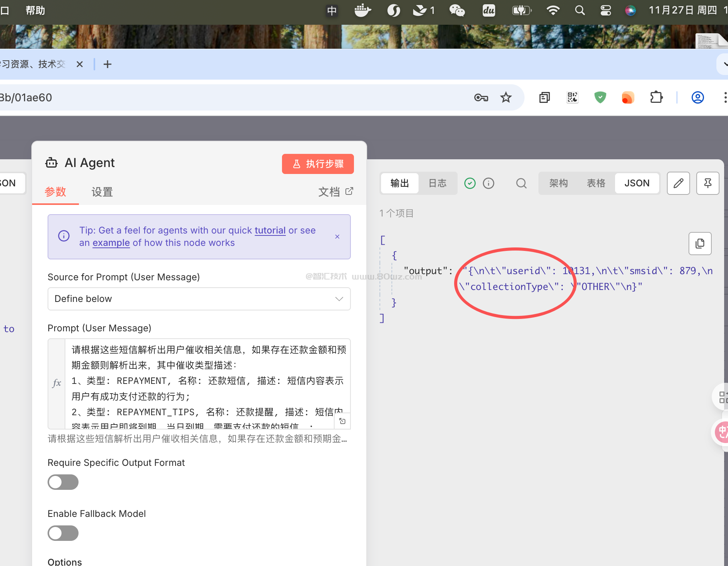Open the browser extensions puzzle icon
Image resolution: width=728 pixels, height=566 pixels.
click(x=656, y=97)
